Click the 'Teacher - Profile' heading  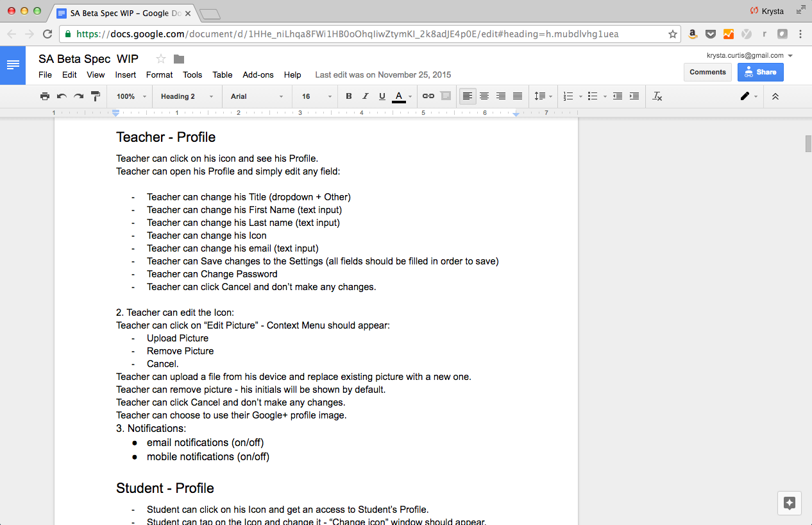coord(165,137)
